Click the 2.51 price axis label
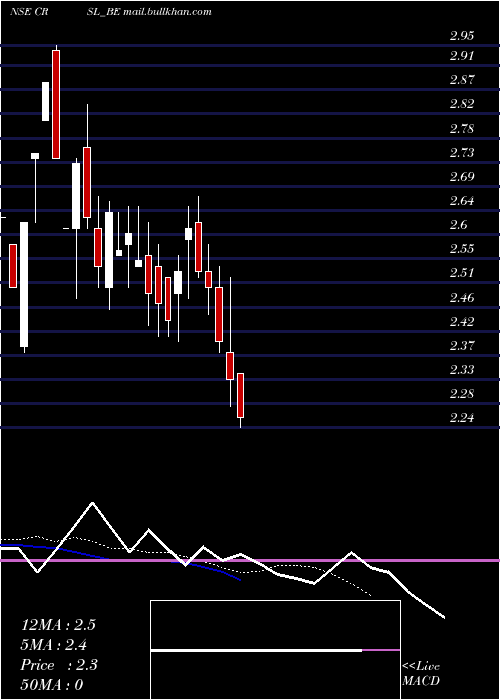The image size is (500, 700). [462, 273]
